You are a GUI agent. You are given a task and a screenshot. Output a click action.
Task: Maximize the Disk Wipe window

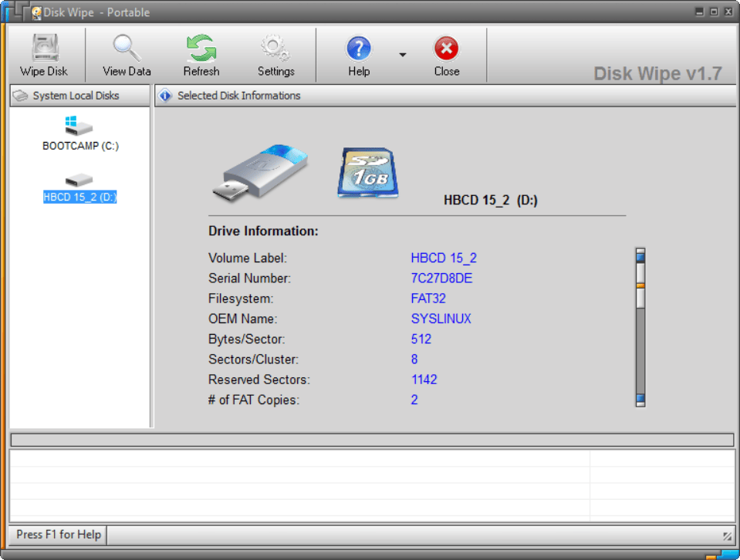(714, 12)
